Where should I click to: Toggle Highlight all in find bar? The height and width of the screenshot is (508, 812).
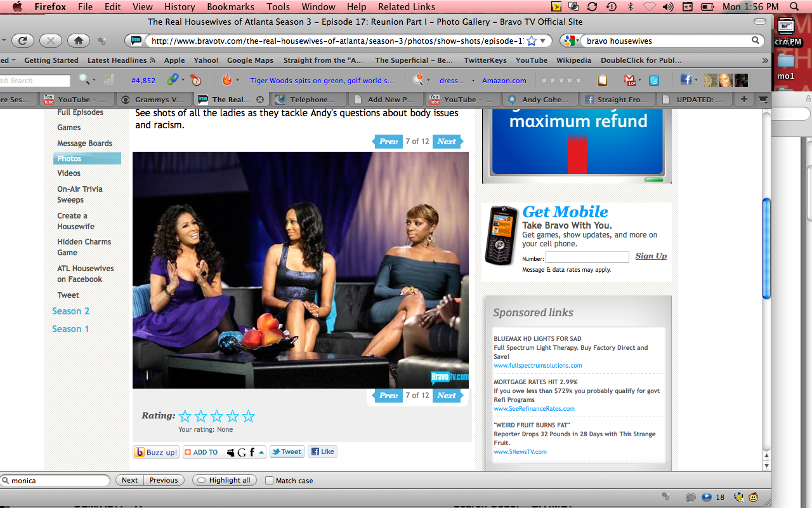pyautogui.click(x=224, y=480)
